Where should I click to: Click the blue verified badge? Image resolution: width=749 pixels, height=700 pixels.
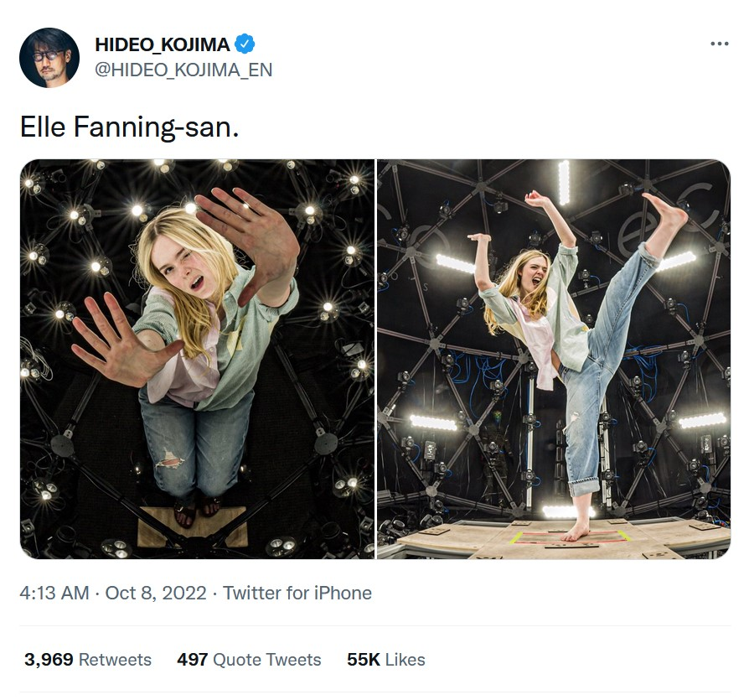tap(245, 44)
